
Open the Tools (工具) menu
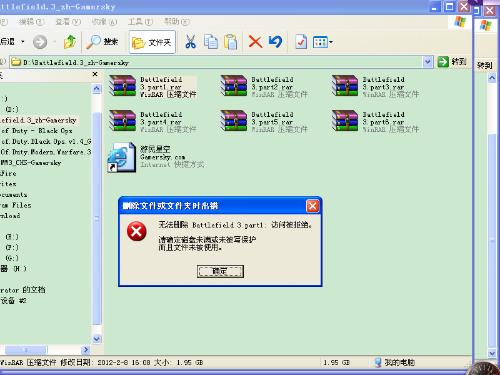point(140,22)
